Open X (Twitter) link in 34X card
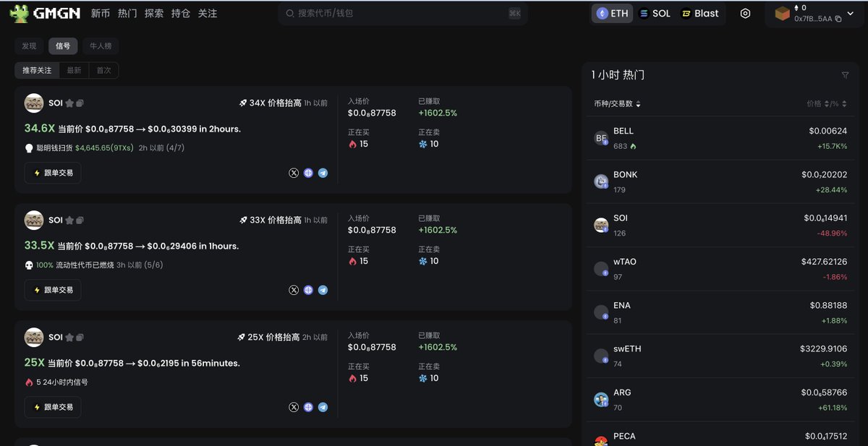 tap(294, 173)
